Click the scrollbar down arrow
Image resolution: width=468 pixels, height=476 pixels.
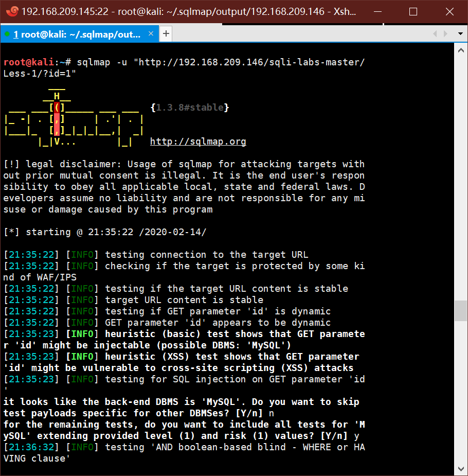tap(461, 469)
